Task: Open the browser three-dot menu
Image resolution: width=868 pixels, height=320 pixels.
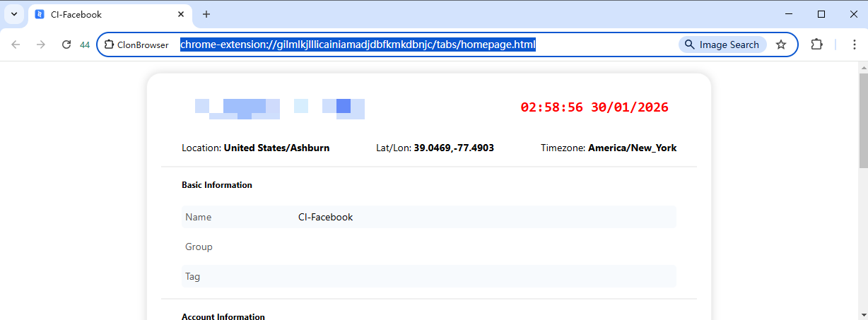Action: 854,45
